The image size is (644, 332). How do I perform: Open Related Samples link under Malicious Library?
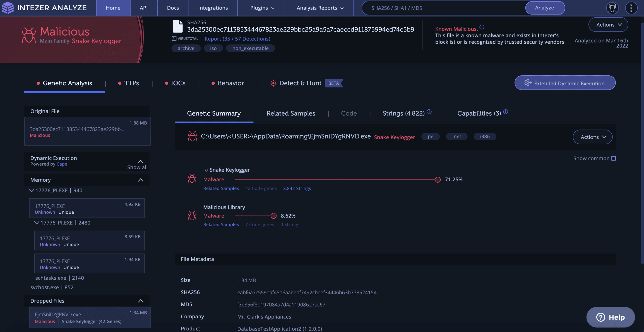coord(221,224)
